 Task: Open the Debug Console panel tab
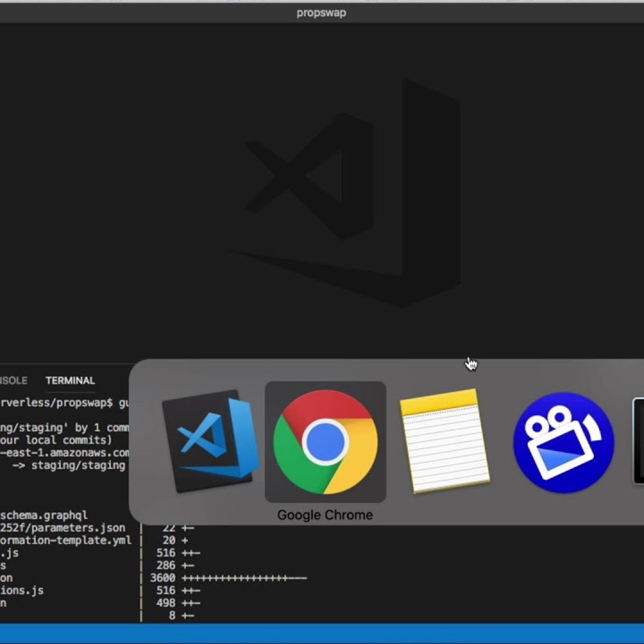13,380
